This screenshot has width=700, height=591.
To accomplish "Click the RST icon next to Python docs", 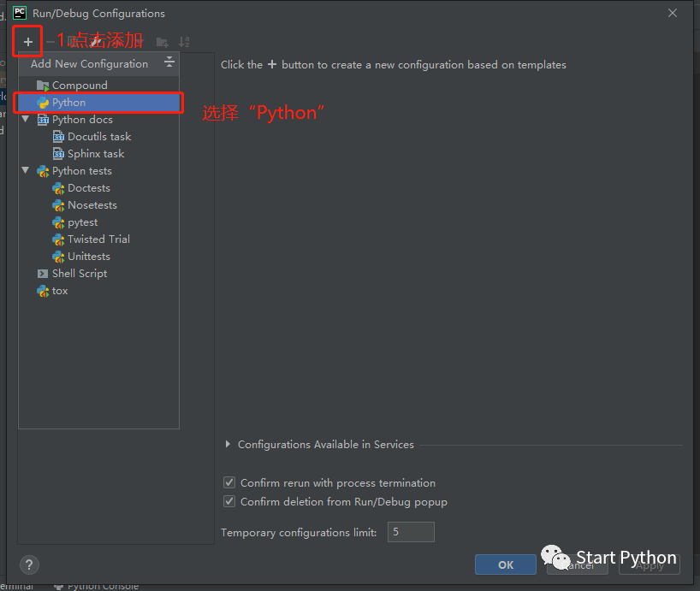I will (43, 120).
